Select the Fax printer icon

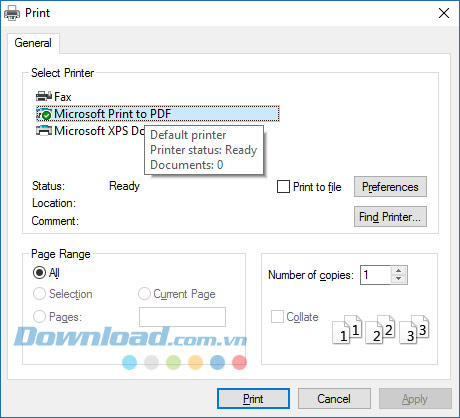[44, 96]
